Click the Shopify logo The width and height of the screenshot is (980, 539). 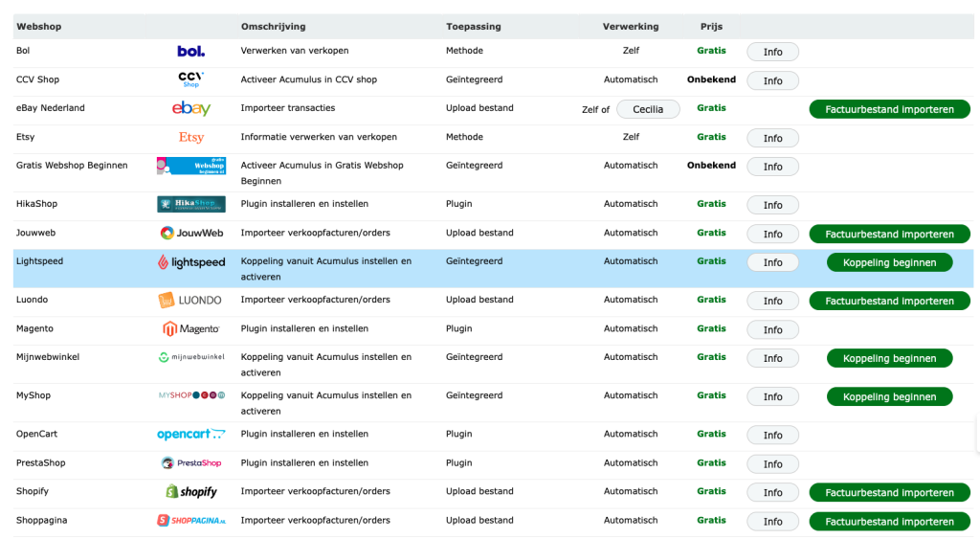[x=191, y=491]
